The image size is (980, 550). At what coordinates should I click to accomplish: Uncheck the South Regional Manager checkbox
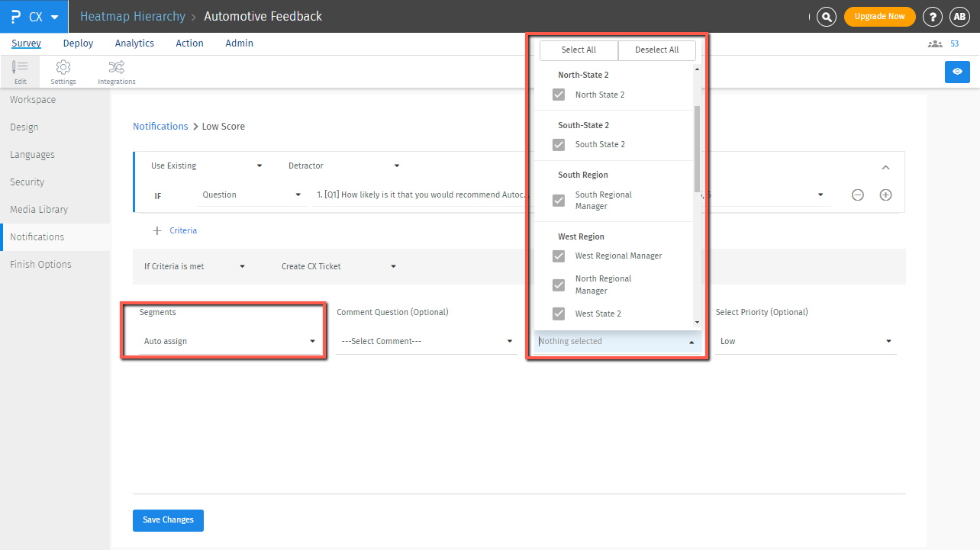559,200
